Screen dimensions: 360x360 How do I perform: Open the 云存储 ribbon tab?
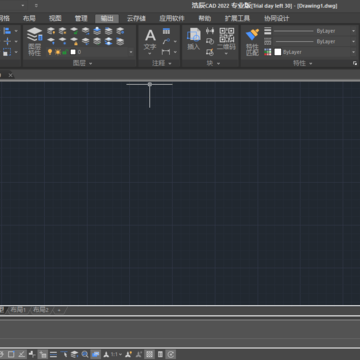(136, 18)
